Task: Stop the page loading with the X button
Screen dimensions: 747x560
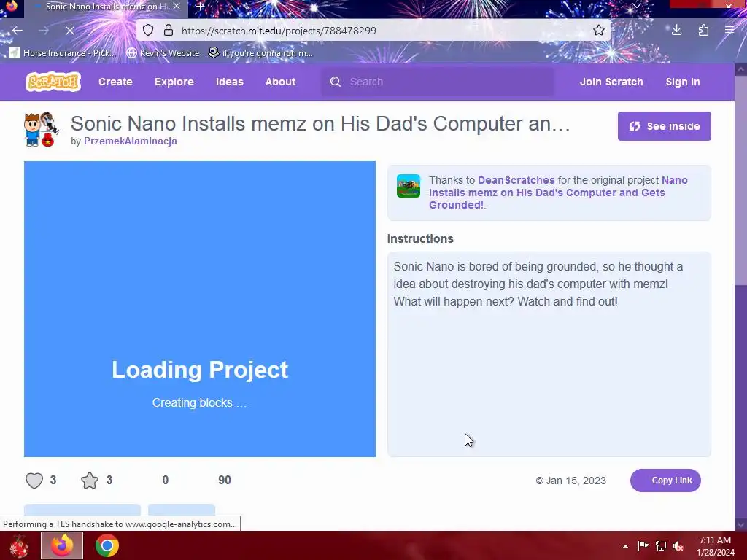Action: pyautogui.click(x=69, y=31)
